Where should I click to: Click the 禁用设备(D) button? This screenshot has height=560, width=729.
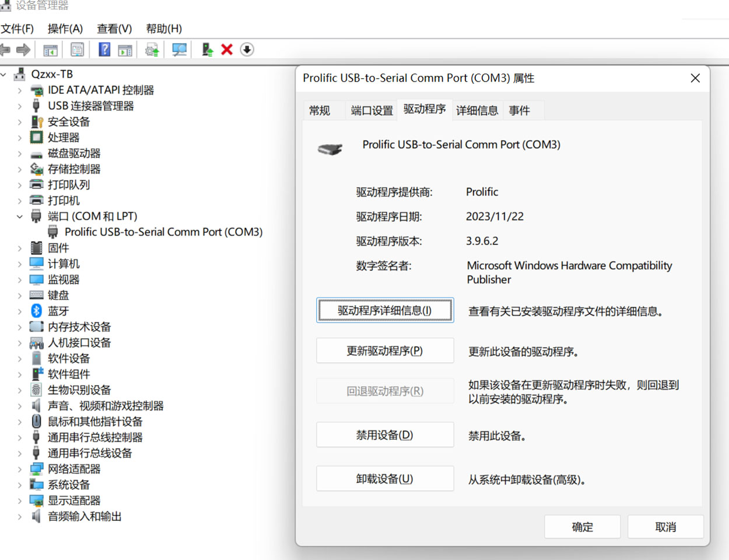385,435
